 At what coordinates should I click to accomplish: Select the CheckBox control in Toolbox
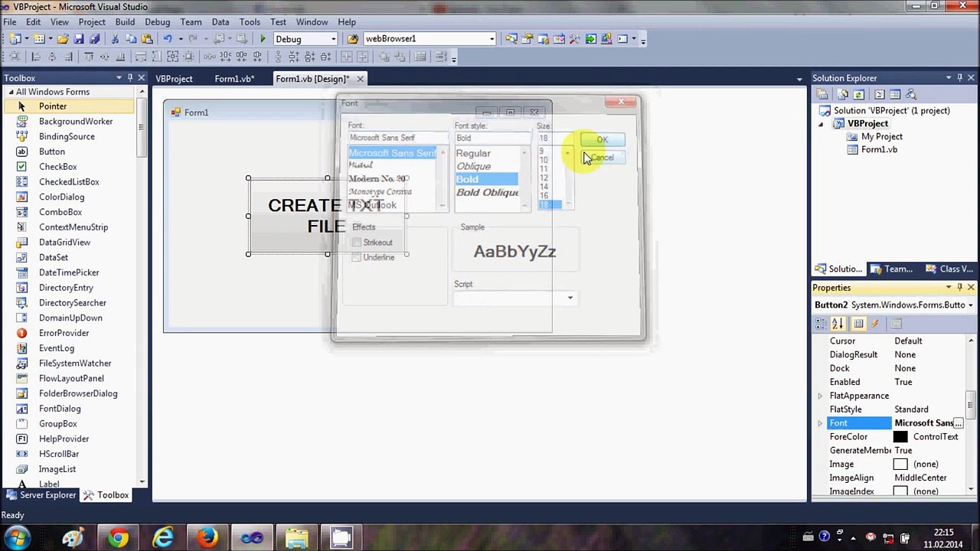(68, 167)
